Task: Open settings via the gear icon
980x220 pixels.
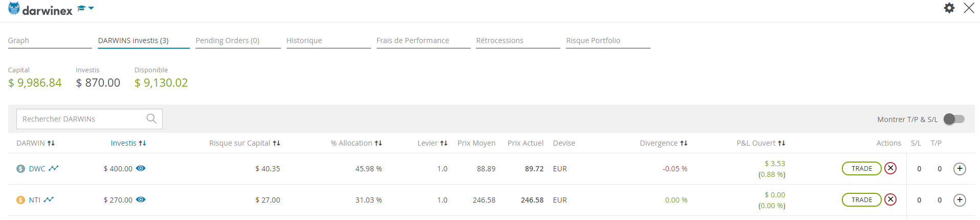Action: [949, 8]
